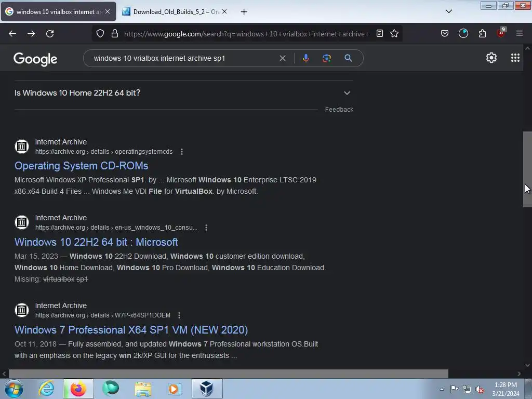Click the archive.org W7P-x64SP1DOEM URL breadcrumb
This screenshot has width=532, height=399.
click(103, 315)
